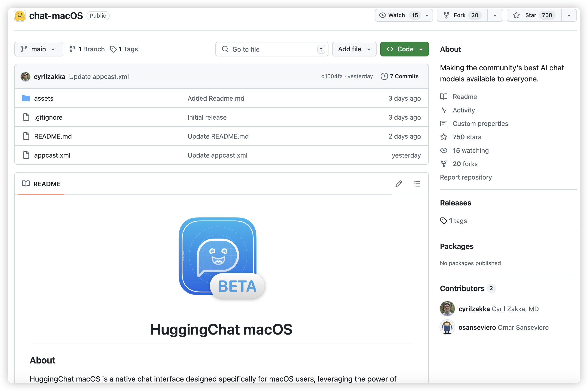Click the .gitignore file icon
Image resolution: width=588 pixels, height=391 pixels.
(x=26, y=117)
